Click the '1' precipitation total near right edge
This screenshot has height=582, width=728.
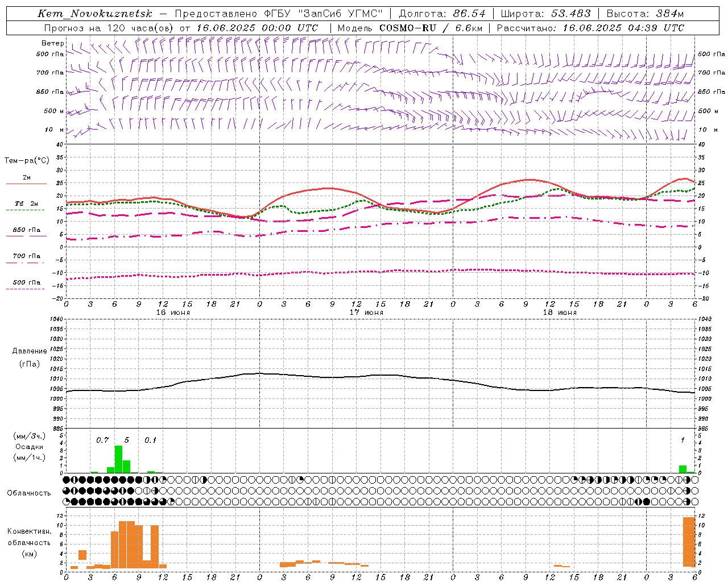point(682,440)
